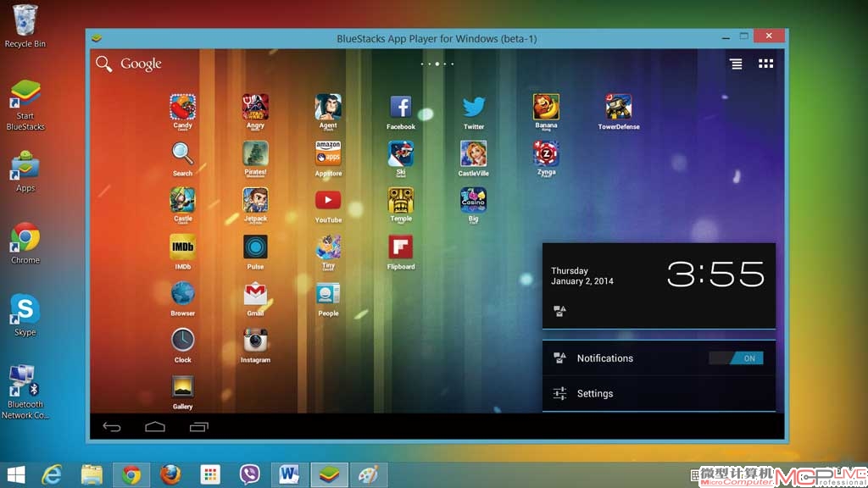This screenshot has width=868, height=488.
Task: Open the Gmail app
Action: click(x=255, y=294)
